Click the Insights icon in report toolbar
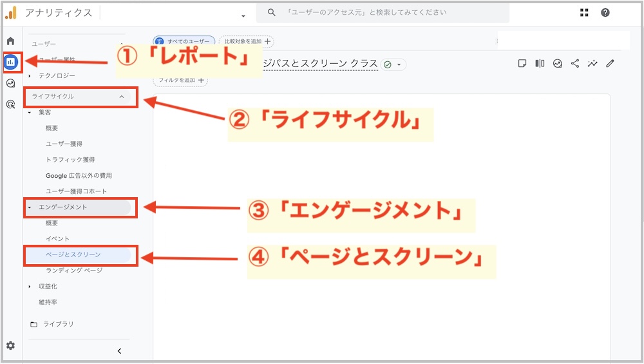 pos(557,63)
